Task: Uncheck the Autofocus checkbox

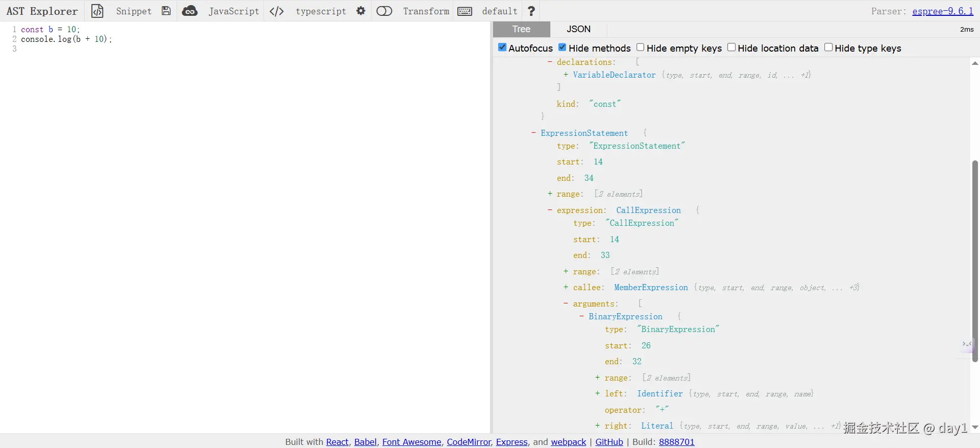Action: 502,48
